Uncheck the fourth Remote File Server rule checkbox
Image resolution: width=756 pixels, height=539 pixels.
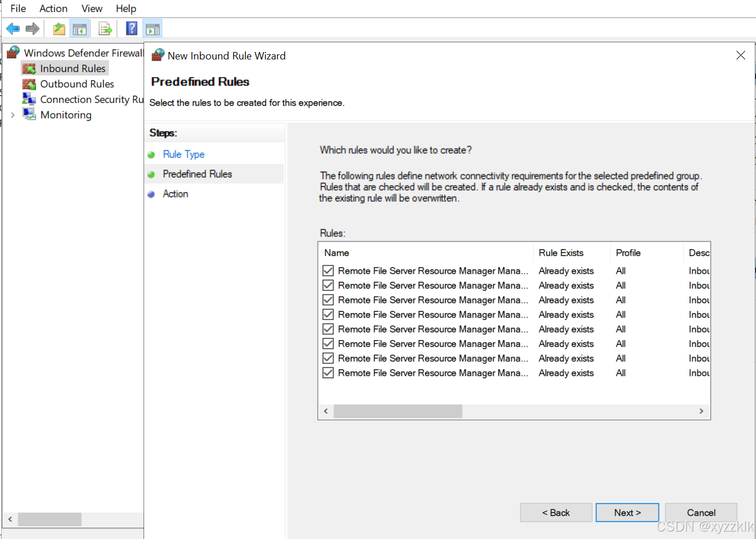tap(328, 314)
